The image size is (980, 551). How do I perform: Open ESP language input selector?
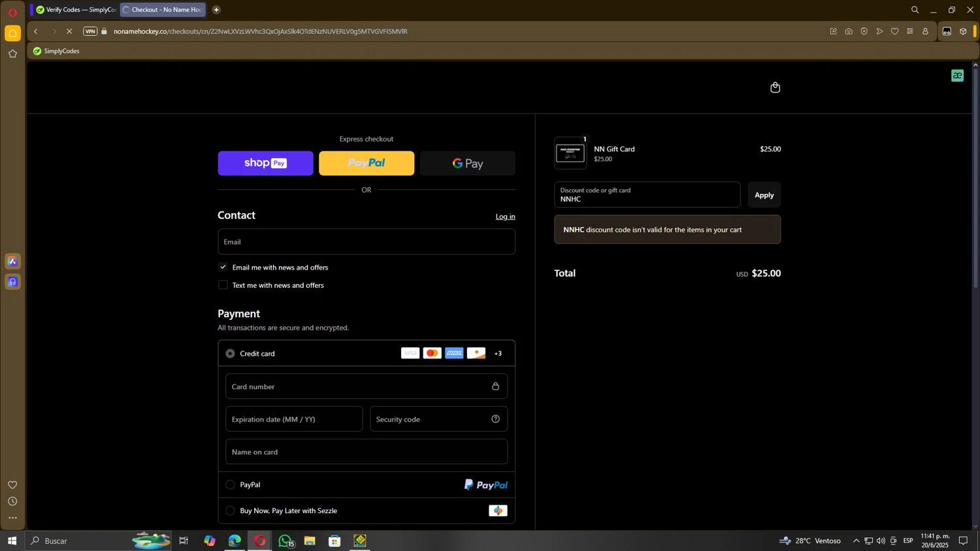(x=908, y=541)
